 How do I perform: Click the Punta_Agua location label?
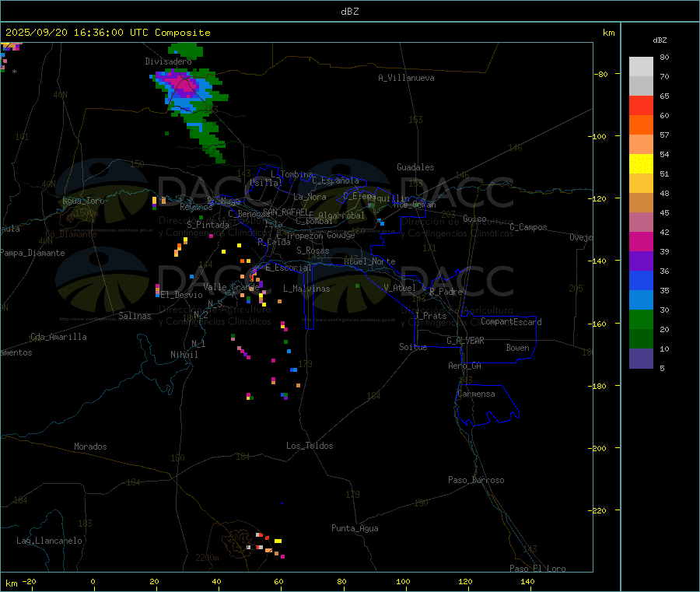[355, 528]
